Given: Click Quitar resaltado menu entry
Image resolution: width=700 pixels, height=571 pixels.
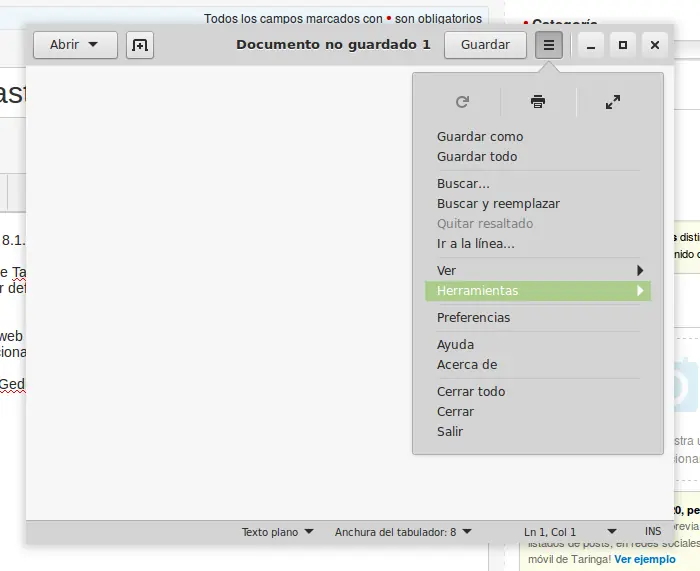Looking at the screenshot, I should tap(538, 224).
